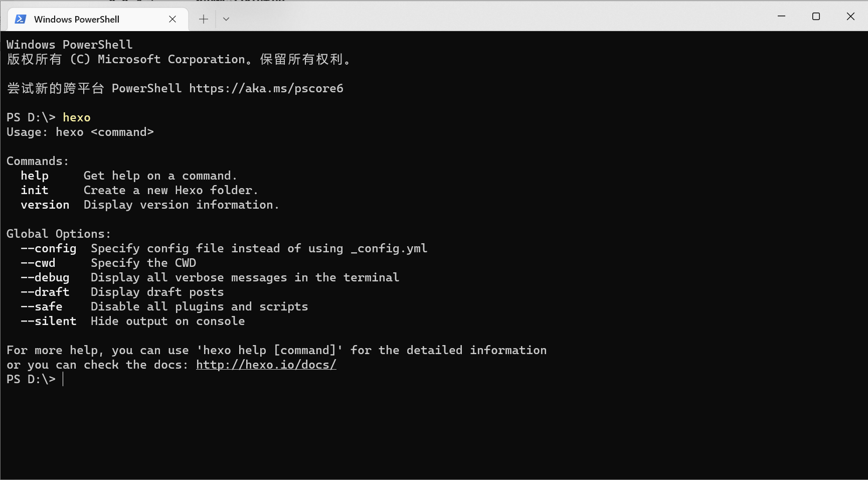Click the version command in the Commands list
This screenshot has width=868, height=480.
(45, 205)
